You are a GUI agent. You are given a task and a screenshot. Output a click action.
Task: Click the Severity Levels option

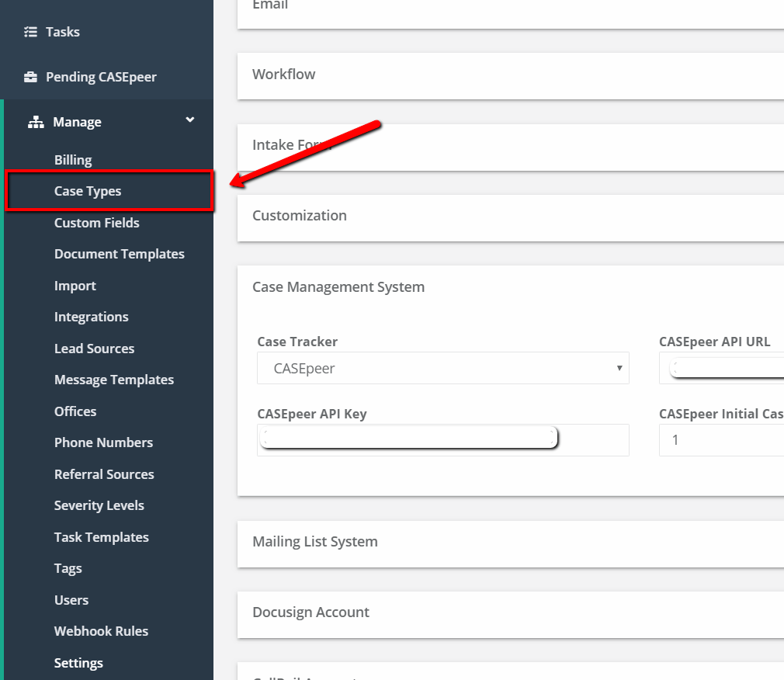(x=99, y=505)
